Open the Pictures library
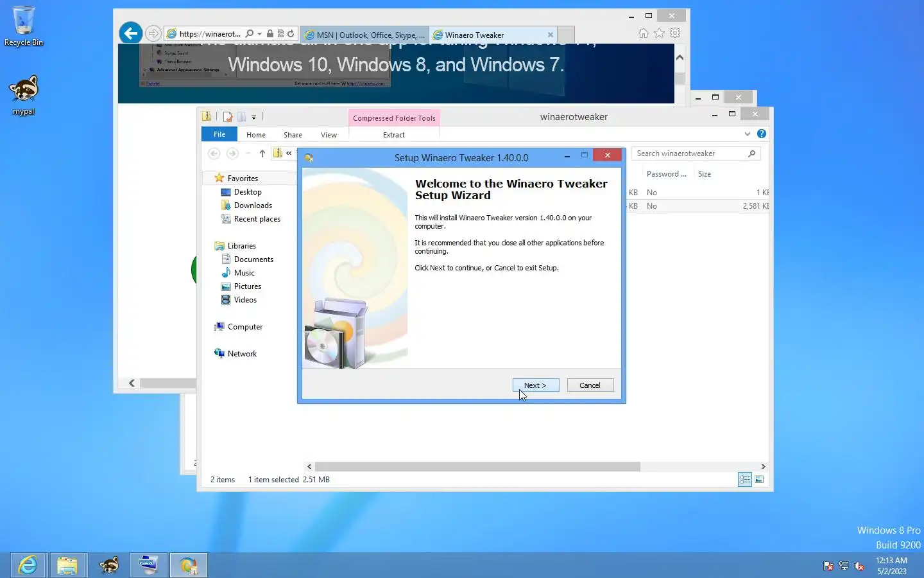 [x=247, y=286]
